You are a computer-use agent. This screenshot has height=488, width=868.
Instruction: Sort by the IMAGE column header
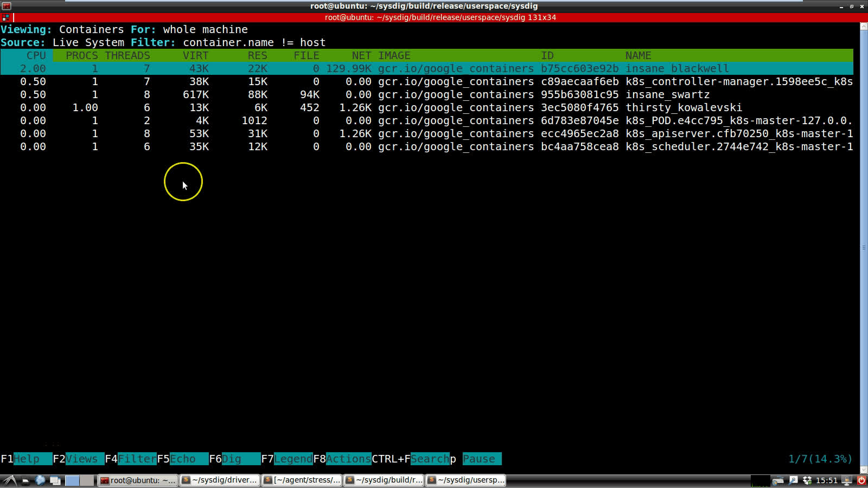click(x=394, y=55)
